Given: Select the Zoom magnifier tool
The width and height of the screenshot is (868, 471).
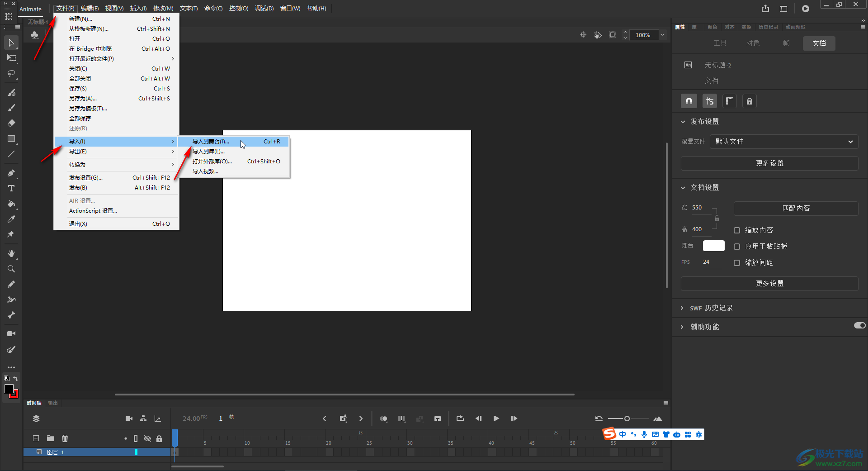Looking at the screenshot, I should click(11, 269).
